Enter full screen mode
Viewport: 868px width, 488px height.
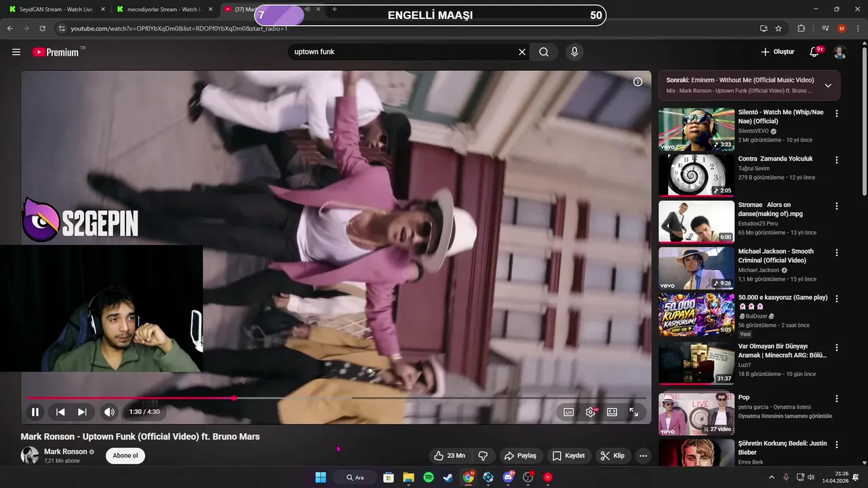point(634,412)
